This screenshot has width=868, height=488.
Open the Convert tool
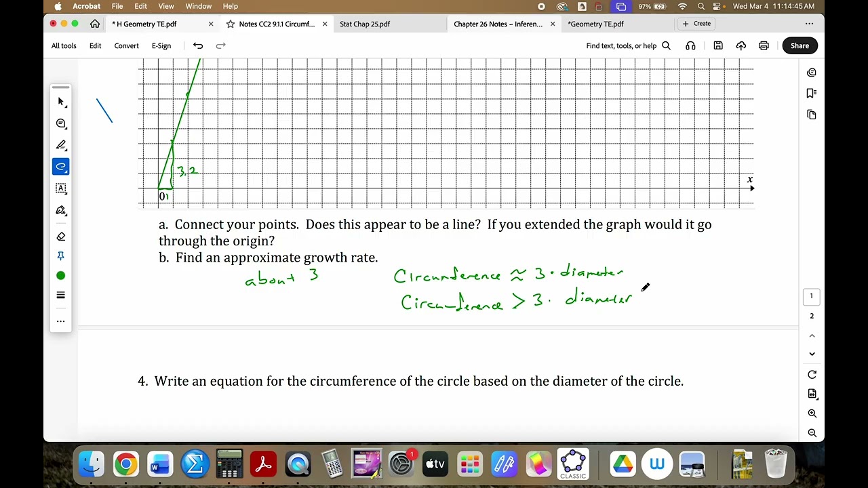126,45
